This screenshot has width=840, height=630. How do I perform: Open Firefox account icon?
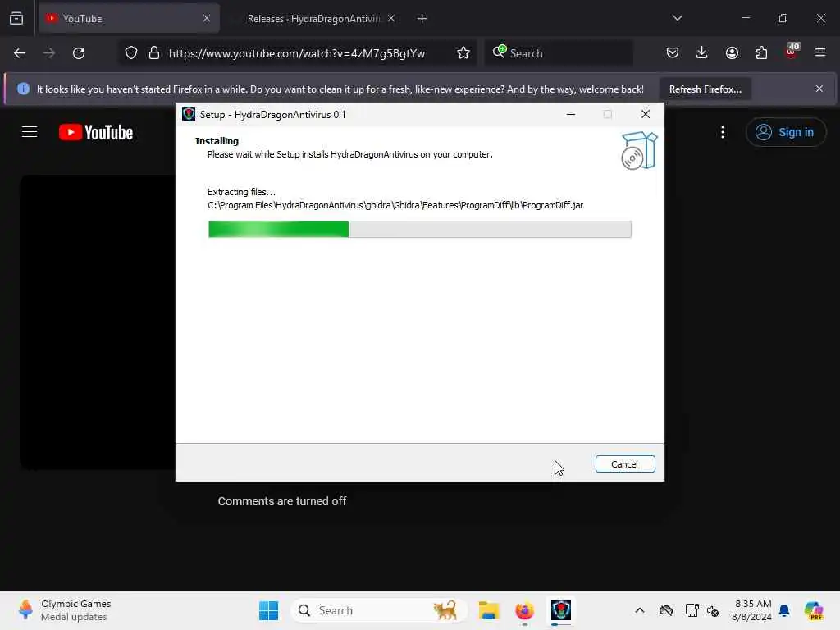[x=732, y=52]
